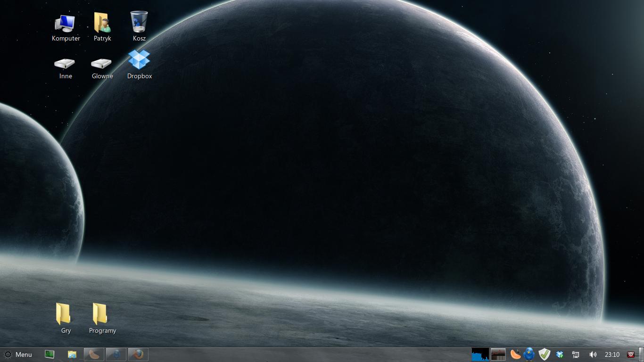The width and height of the screenshot is (644, 362).
Task: Open the green checkmark shield tray icon
Action: coord(545,354)
